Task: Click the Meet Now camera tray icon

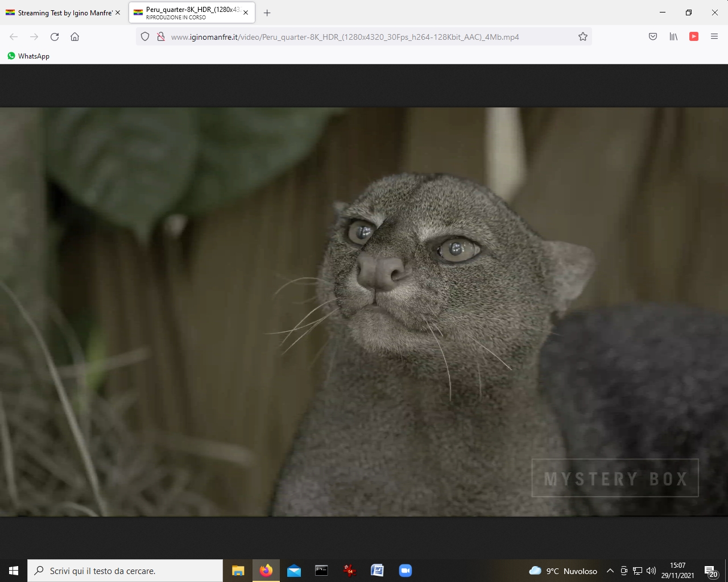Action: [x=624, y=571]
